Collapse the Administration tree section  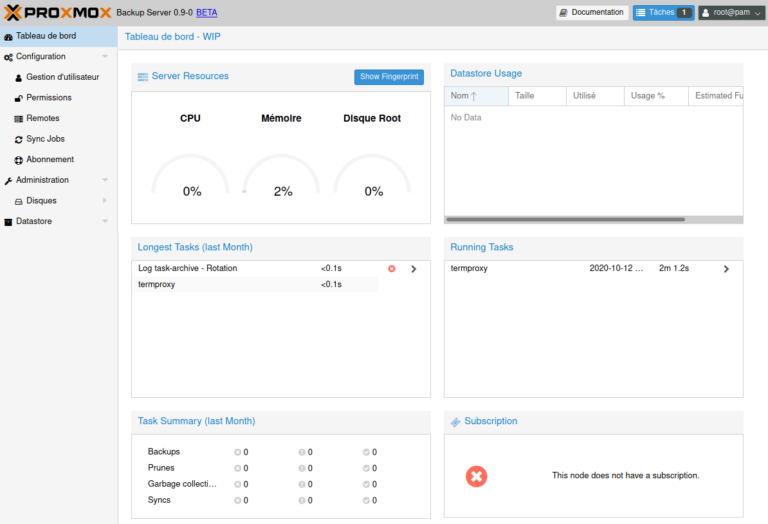point(105,180)
